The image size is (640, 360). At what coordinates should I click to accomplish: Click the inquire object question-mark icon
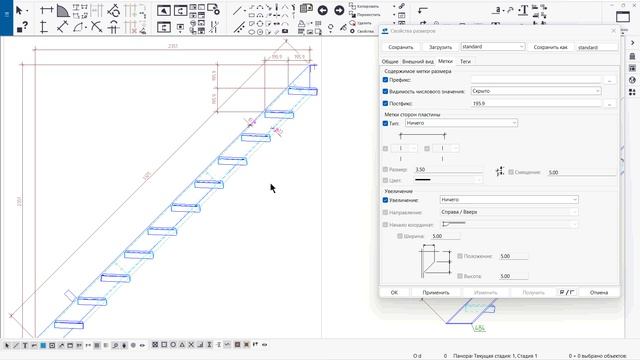22,27
